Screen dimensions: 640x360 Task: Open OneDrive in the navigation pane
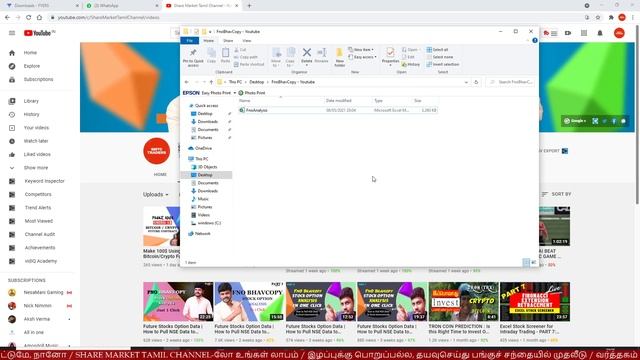(203, 148)
